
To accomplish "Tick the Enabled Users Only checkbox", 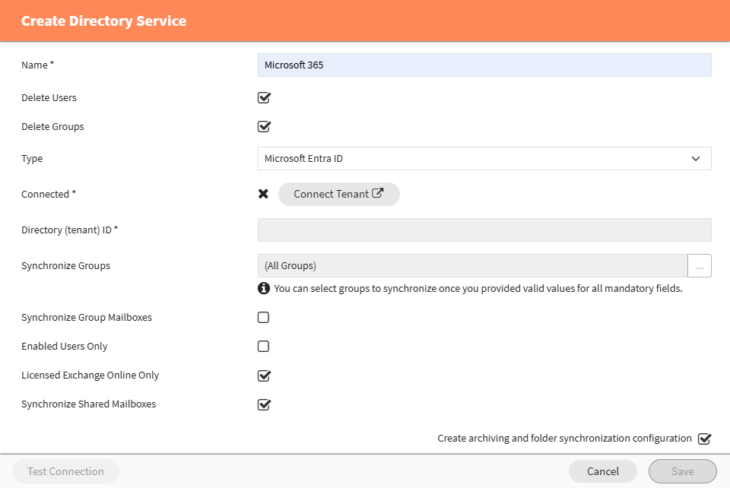I will [264, 346].
